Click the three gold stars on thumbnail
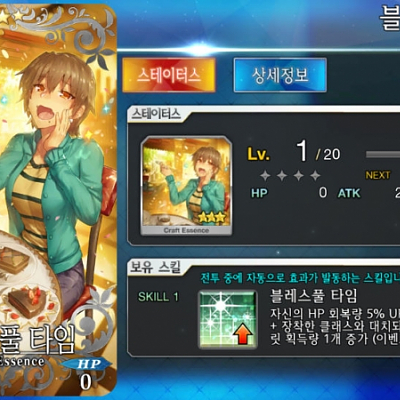400x400 pixels. (212, 217)
